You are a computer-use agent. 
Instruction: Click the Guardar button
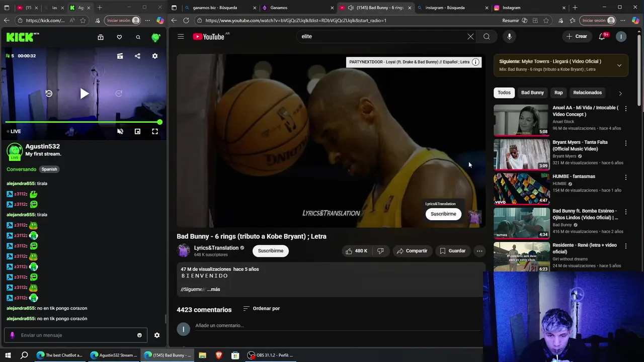(x=452, y=251)
